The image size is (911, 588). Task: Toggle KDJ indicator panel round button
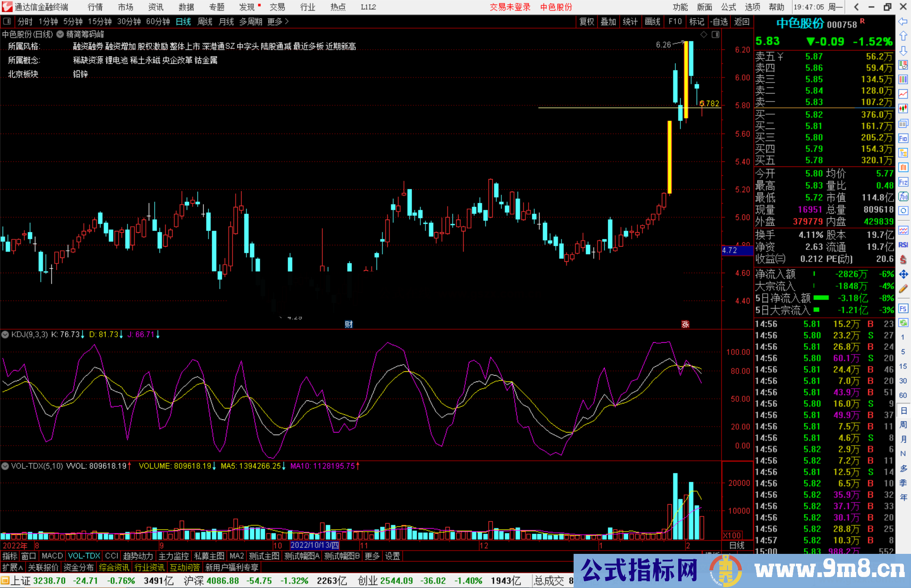5,335
